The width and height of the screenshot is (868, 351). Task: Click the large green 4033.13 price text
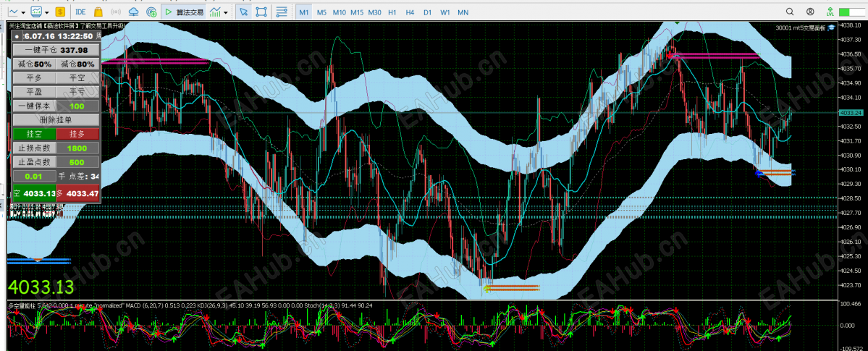click(40, 287)
